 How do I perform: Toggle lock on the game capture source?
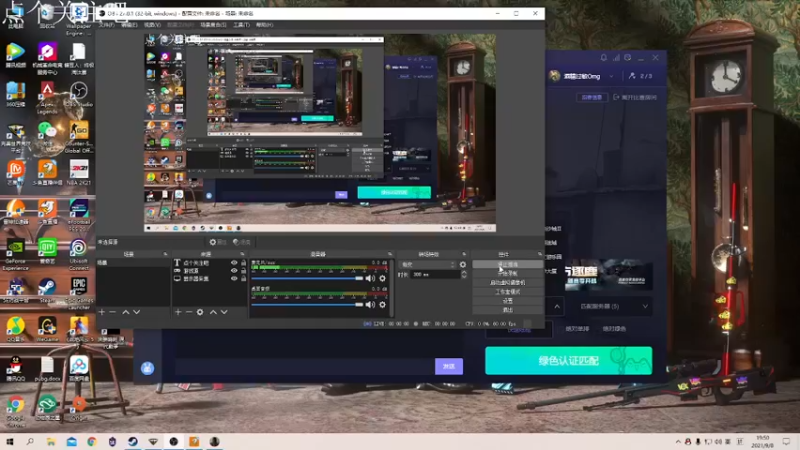click(243, 270)
